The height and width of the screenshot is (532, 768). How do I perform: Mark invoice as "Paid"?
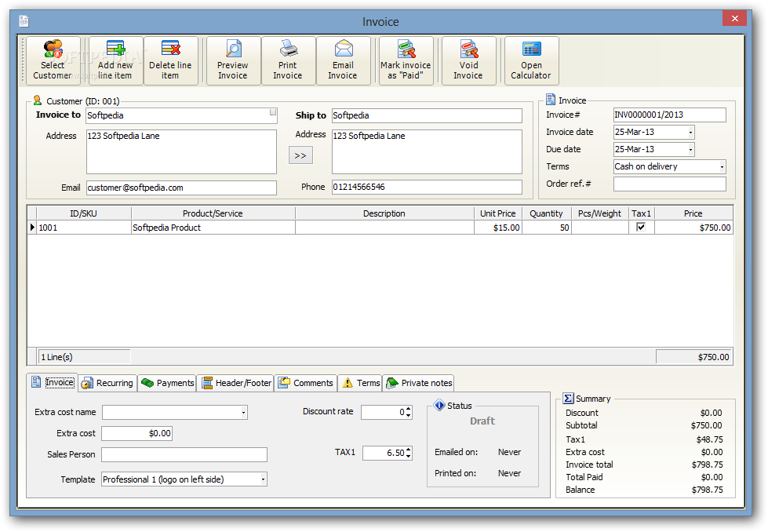click(406, 60)
